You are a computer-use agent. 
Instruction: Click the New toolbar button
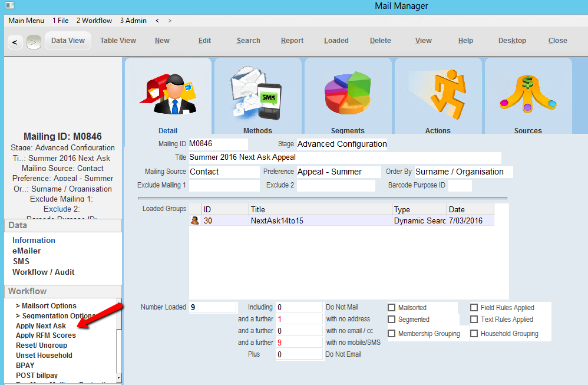162,41
